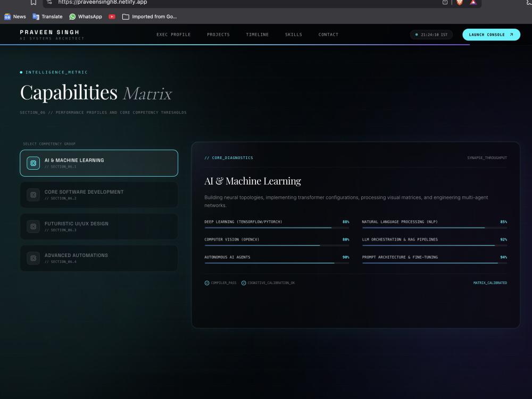Click the AI & Machine Learning panel heading
Viewport: 532px width, 399px height.
point(253,181)
